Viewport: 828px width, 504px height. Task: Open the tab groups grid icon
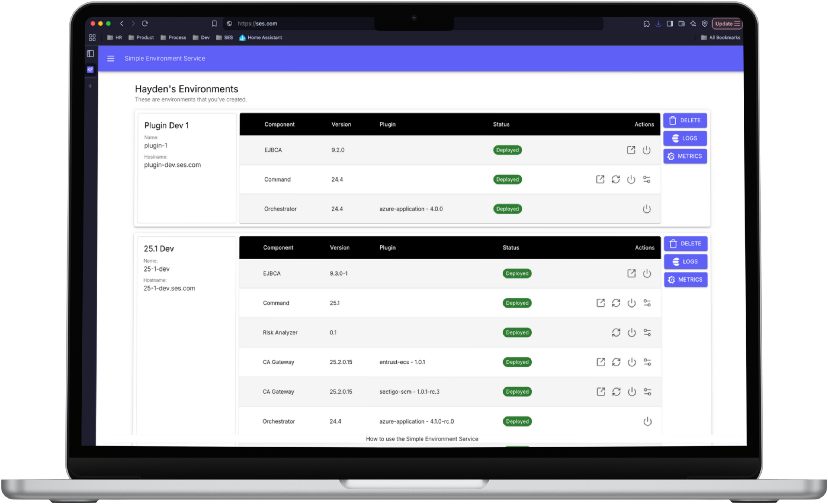(92, 38)
